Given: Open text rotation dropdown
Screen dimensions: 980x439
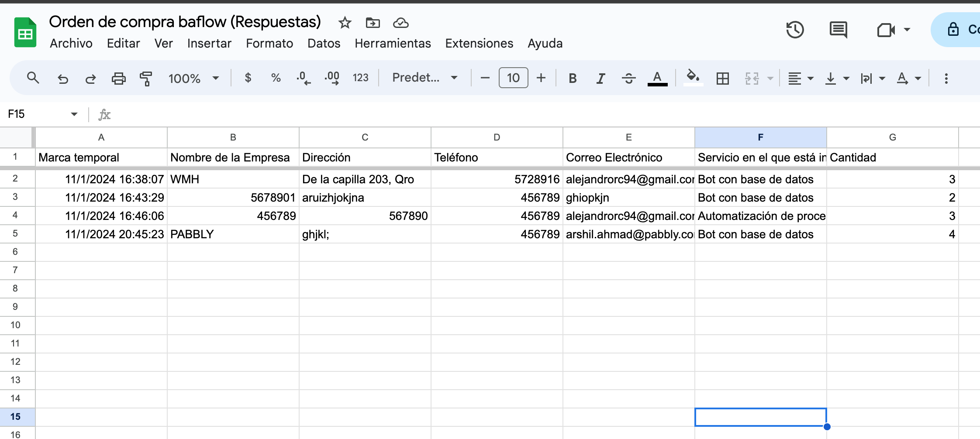Looking at the screenshot, I should (x=908, y=79).
